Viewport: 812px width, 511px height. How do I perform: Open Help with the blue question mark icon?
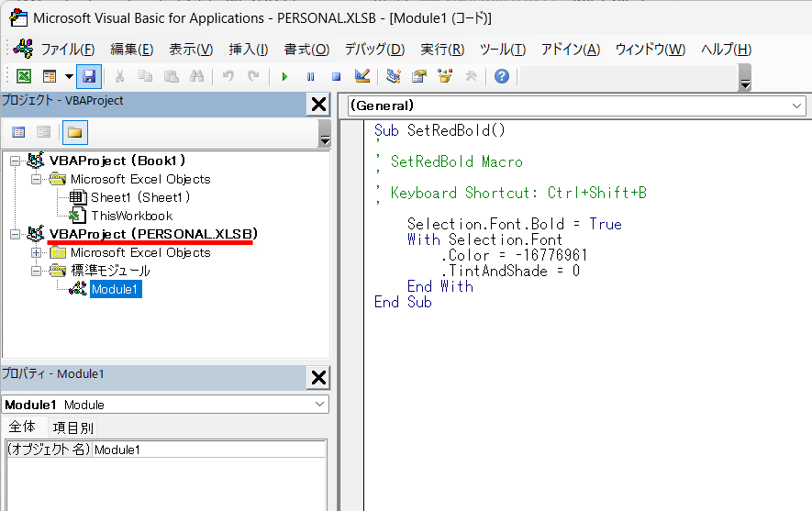point(502,77)
